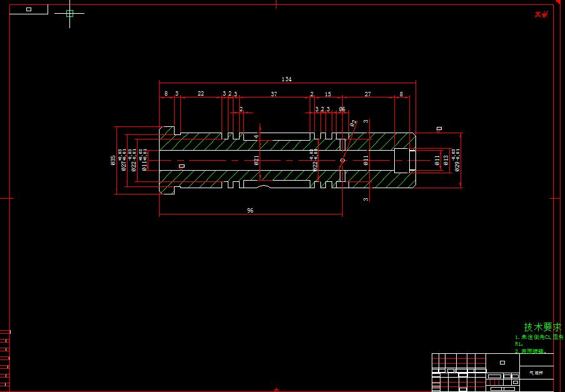
Task: Click the Ø21 dimension on the shaft
Action: click(257, 159)
